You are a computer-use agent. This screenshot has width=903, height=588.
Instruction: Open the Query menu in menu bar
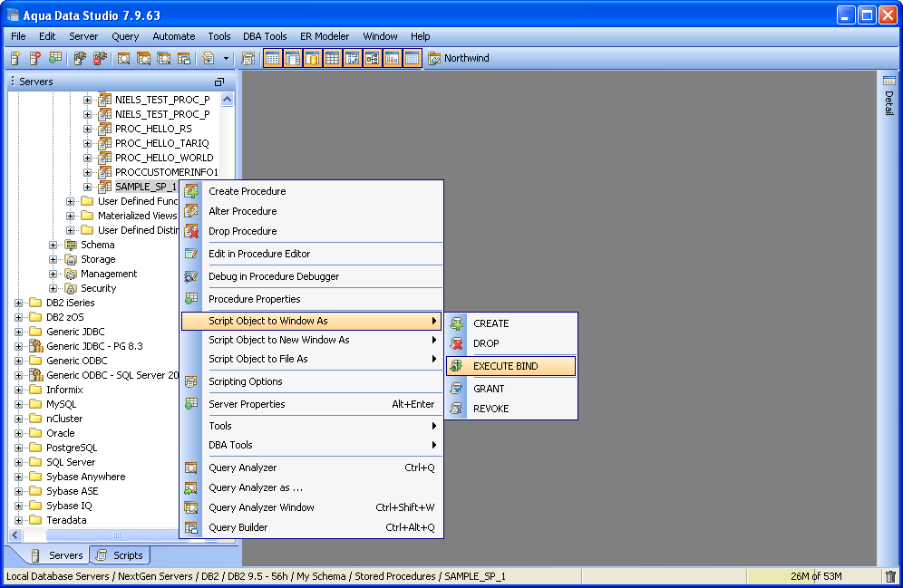pos(125,36)
